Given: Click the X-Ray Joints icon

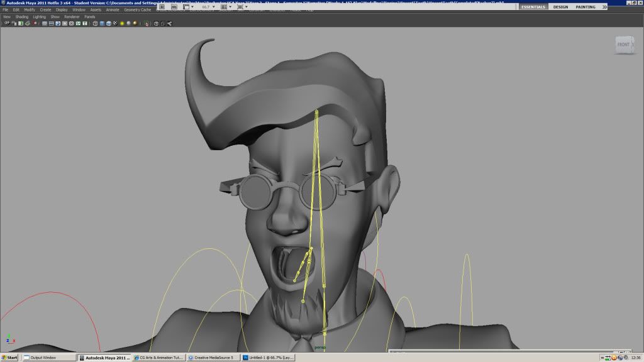Looking at the screenshot, I should click(x=170, y=23).
